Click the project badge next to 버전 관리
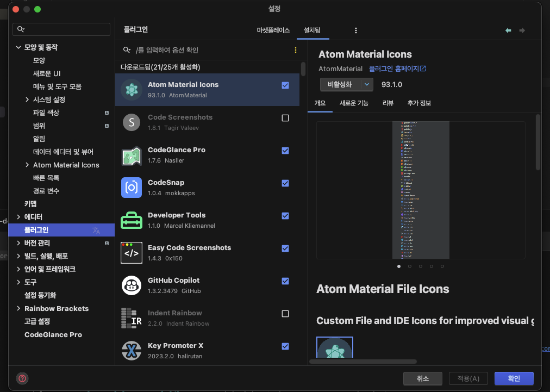The width and height of the screenshot is (550, 392). click(x=107, y=243)
